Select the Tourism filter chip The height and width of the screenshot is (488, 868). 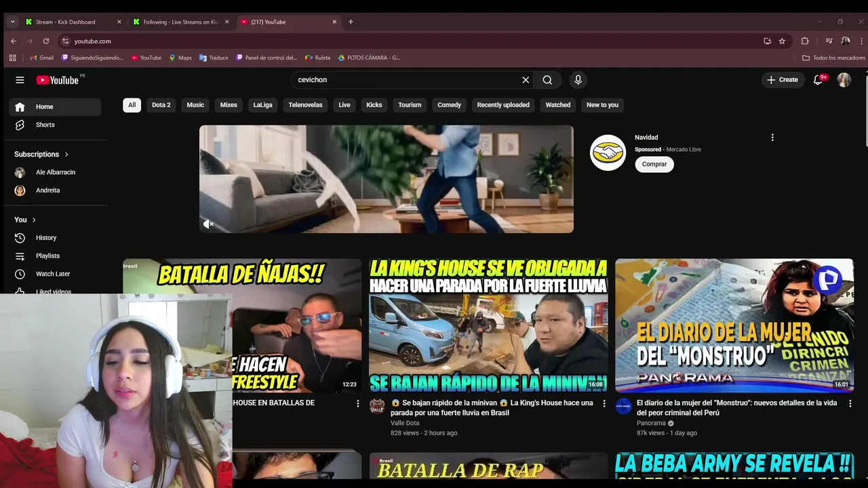click(x=410, y=105)
